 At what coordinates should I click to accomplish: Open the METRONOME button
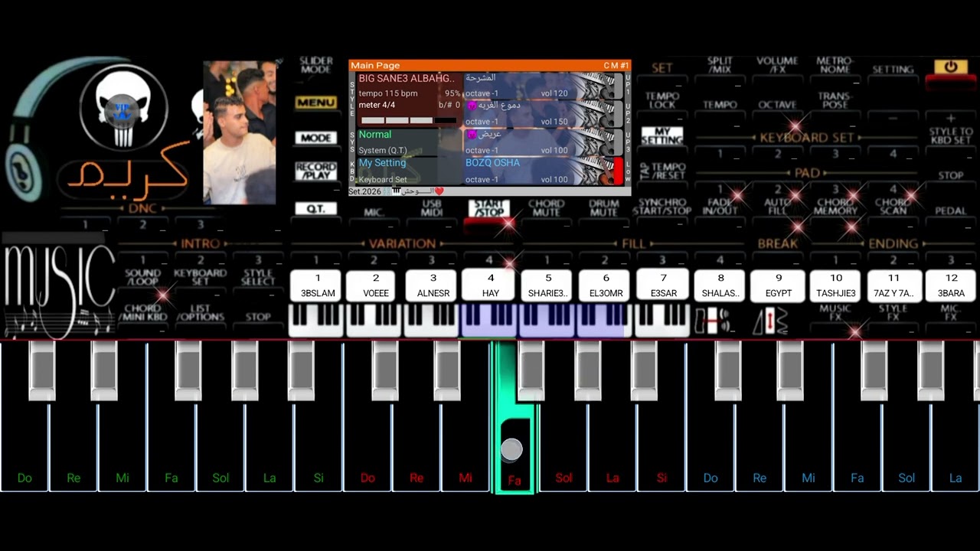click(835, 65)
